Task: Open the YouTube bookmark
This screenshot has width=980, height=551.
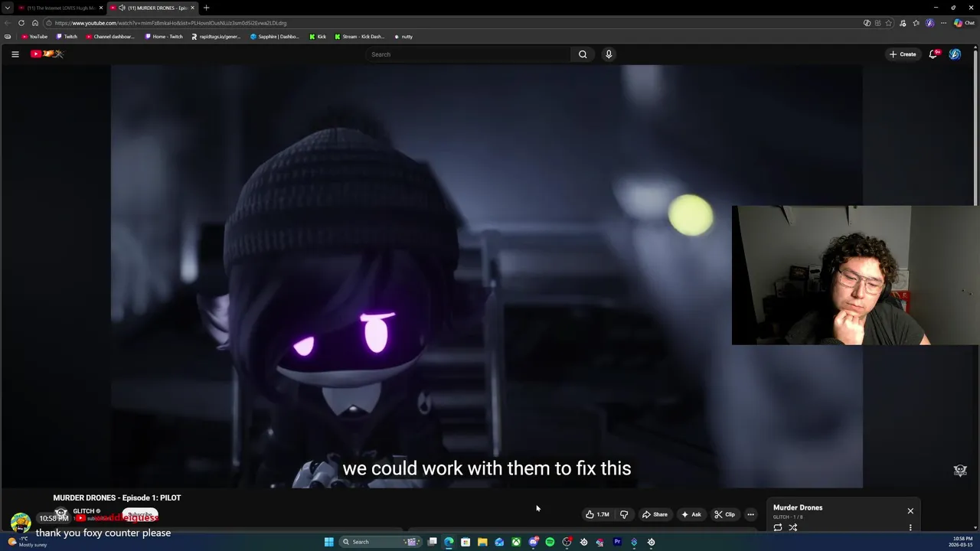Action: [34, 37]
